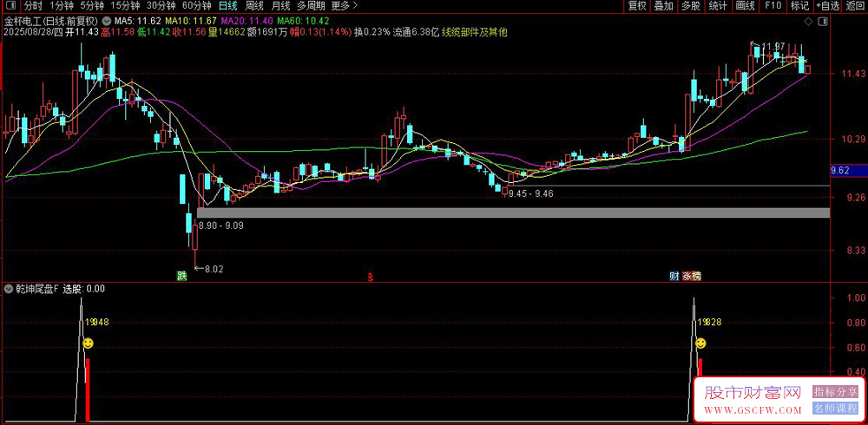
Task: Select the 30分钟 period tab
Action: pyautogui.click(x=161, y=6)
